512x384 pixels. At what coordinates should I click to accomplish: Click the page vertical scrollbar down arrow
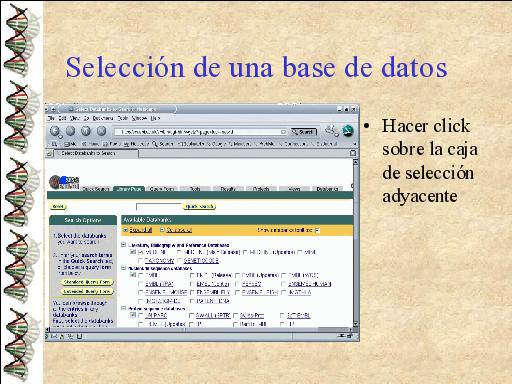[x=356, y=324]
